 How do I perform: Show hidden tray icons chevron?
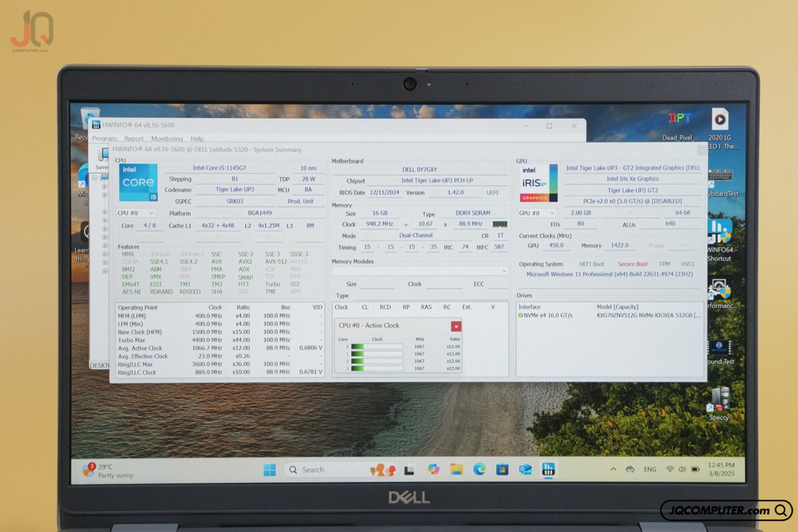click(x=613, y=469)
